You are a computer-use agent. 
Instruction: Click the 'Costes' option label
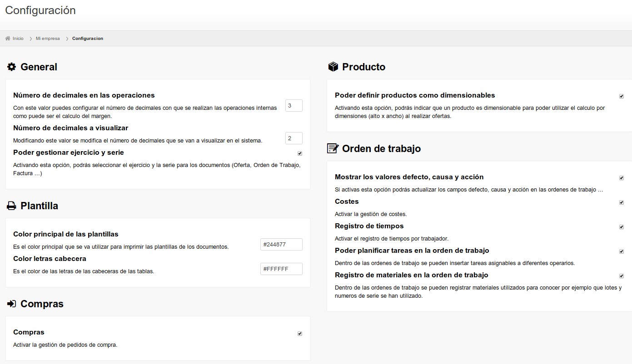pyautogui.click(x=347, y=202)
